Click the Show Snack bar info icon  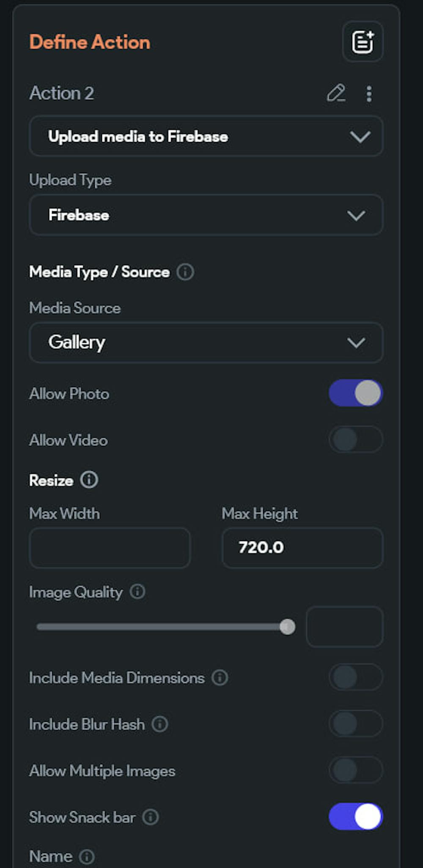coord(150,817)
